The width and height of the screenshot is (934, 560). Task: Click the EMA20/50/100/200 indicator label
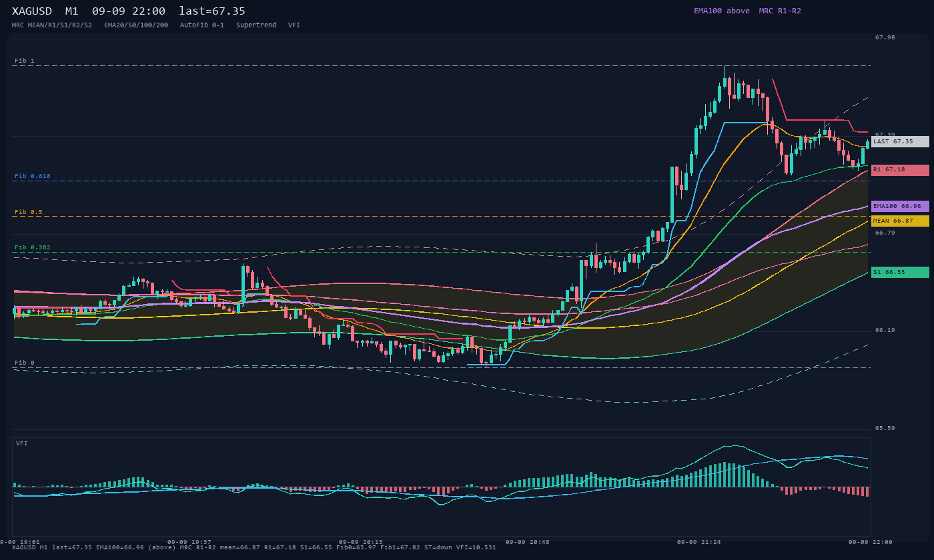[x=136, y=25]
